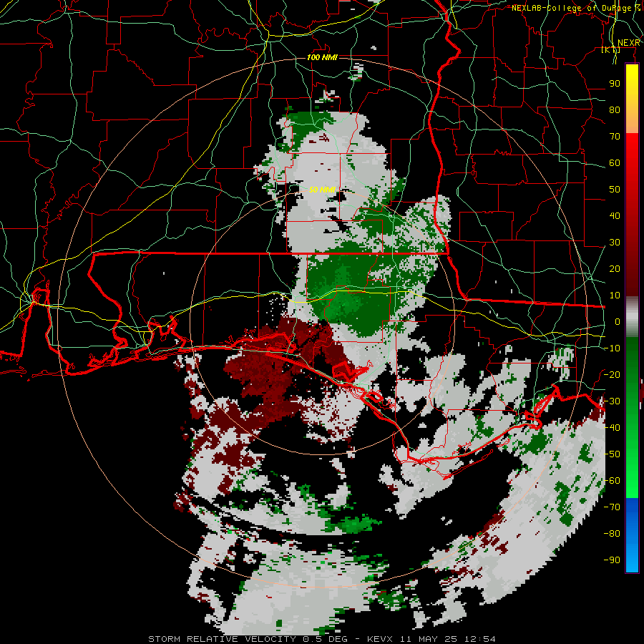Click the 0 value on the velocity scale
This screenshot has height=644, width=644.
pyautogui.click(x=618, y=321)
